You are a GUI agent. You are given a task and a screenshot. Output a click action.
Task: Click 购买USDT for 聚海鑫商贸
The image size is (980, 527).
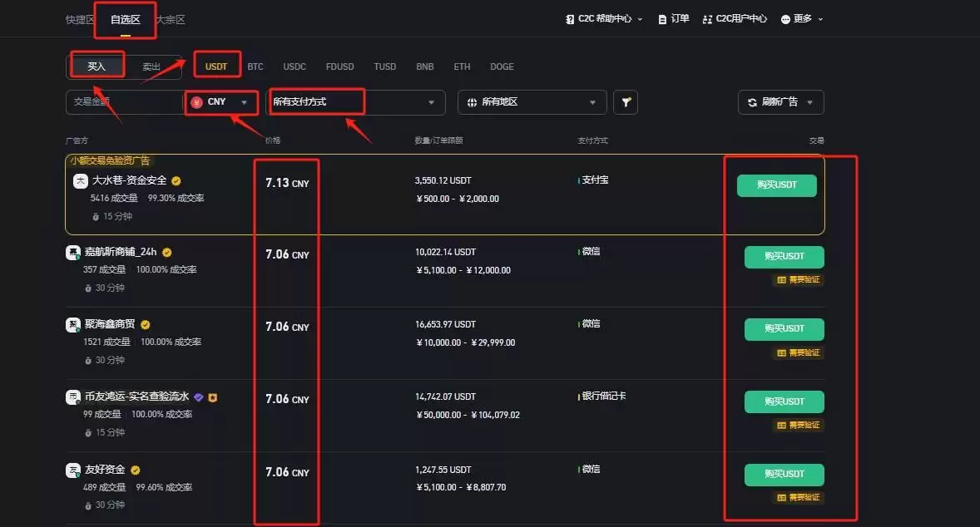pyautogui.click(x=783, y=329)
